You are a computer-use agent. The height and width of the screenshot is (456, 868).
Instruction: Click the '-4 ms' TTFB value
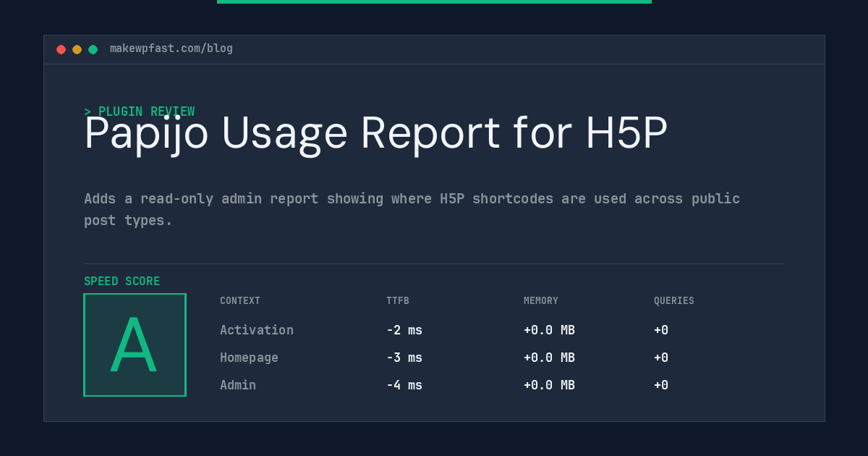pyautogui.click(x=404, y=385)
